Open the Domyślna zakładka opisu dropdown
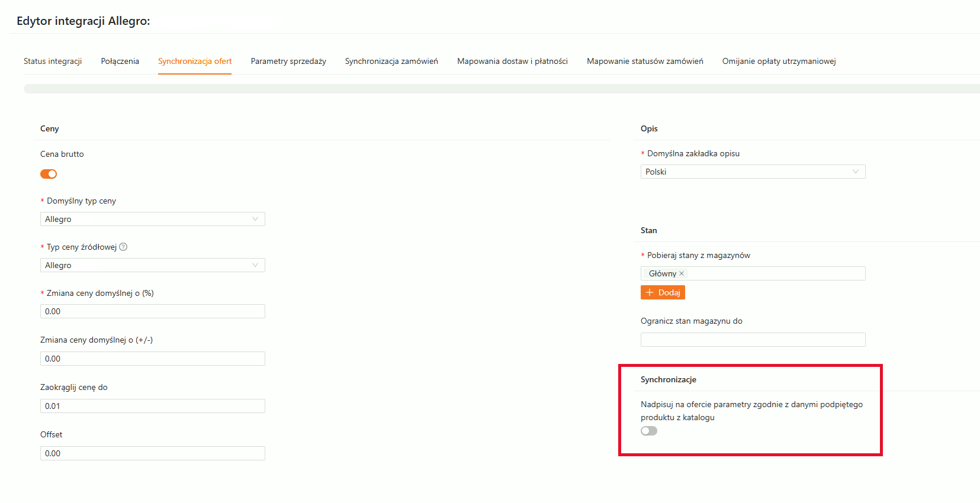This screenshot has width=980, height=503. click(x=753, y=172)
